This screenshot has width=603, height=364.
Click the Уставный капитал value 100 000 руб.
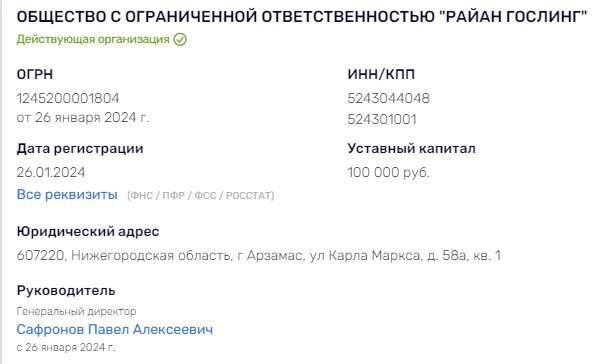tap(388, 172)
